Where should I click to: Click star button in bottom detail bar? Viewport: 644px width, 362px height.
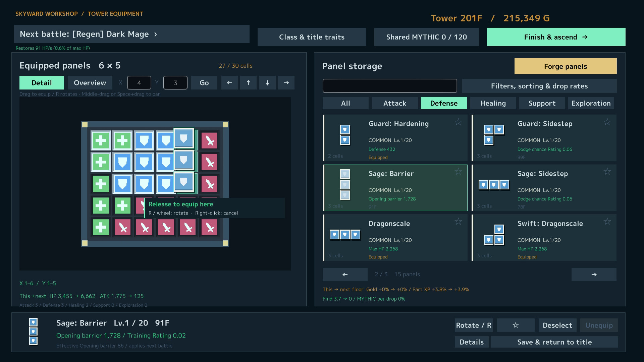pyautogui.click(x=516, y=325)
